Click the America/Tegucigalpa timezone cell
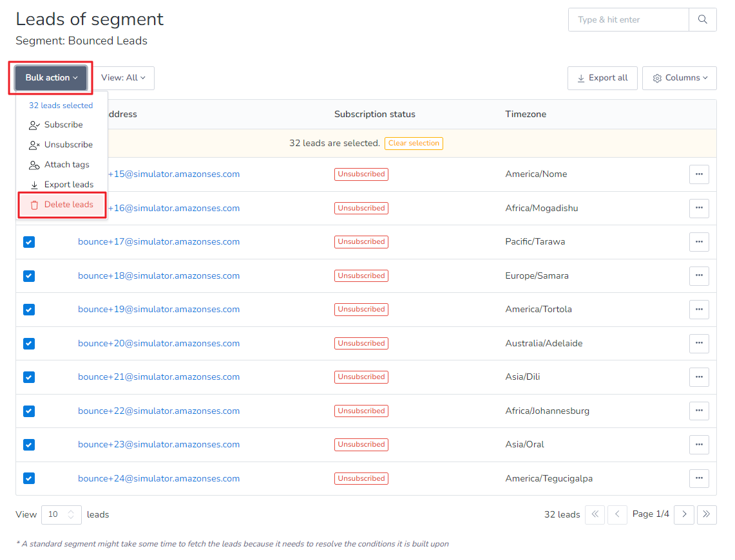Image resolution: width=735 pixels, height=560 pixels. click(549, 478)
